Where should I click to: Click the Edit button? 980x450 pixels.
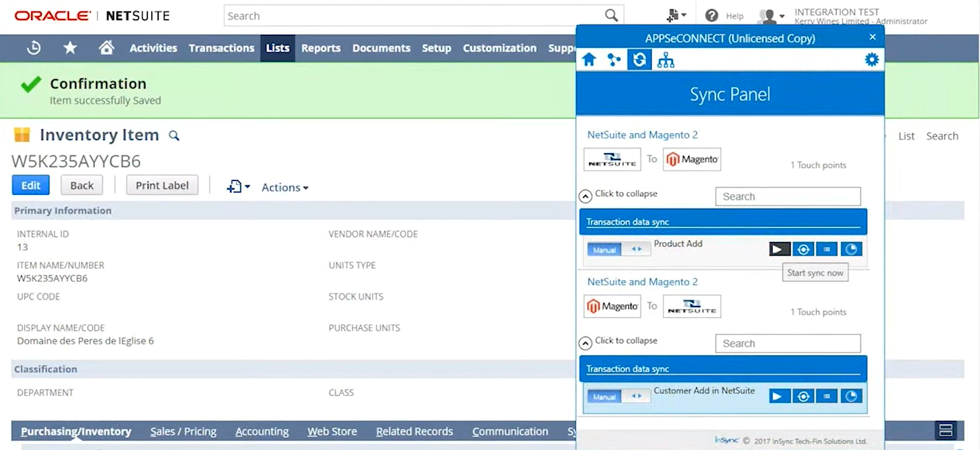point(31,185)
